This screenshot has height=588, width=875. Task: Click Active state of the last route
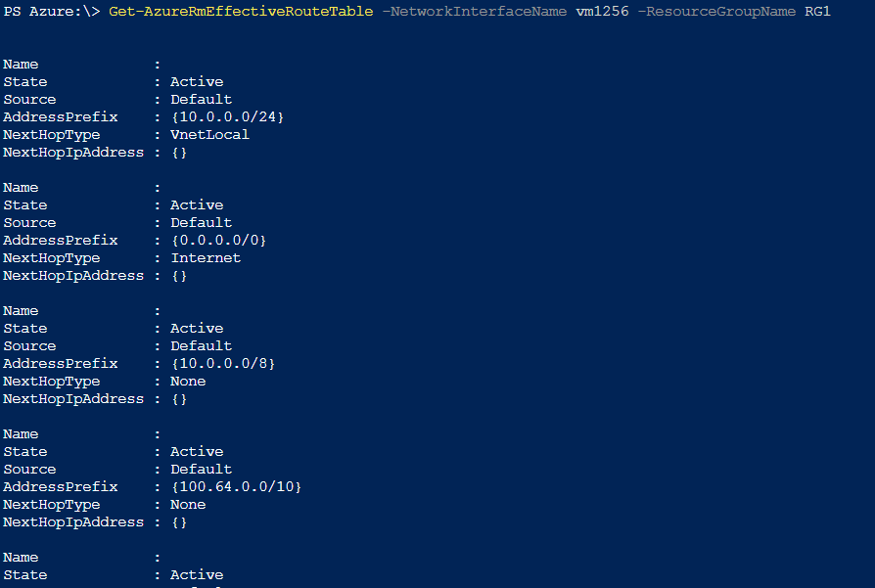[197, 574]
